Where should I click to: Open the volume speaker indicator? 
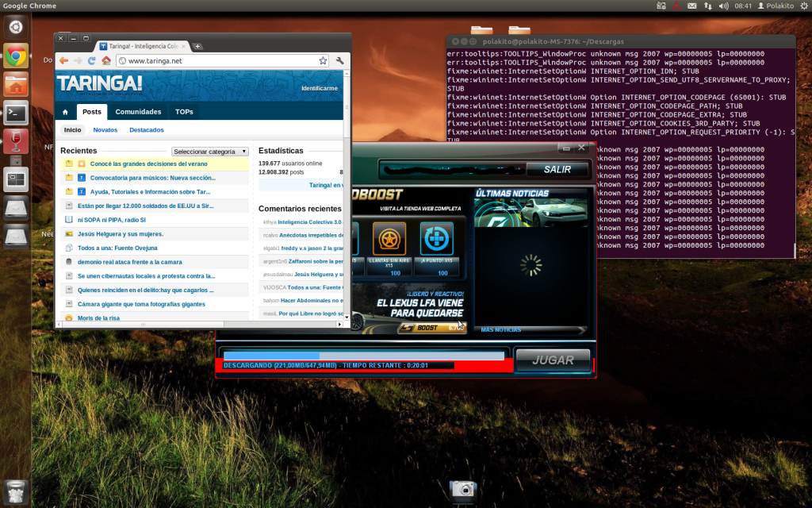pos(723,6)
